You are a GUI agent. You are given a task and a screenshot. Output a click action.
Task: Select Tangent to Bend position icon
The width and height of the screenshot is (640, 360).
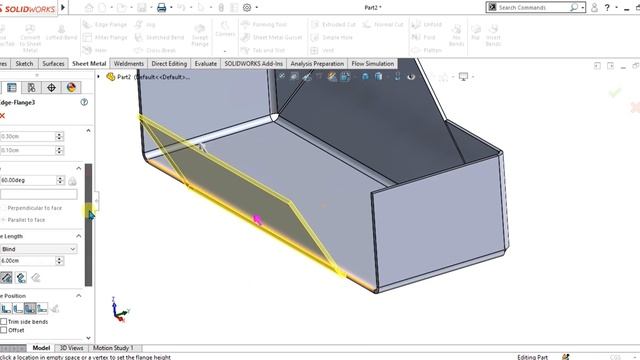[55, 309]
